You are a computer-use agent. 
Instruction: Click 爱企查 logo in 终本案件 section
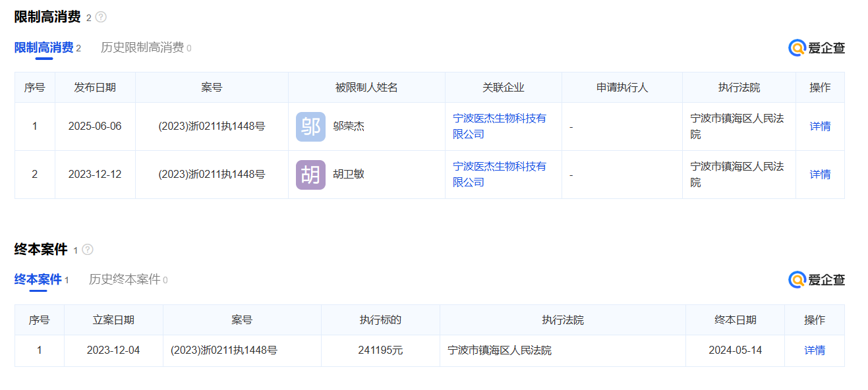817,280
